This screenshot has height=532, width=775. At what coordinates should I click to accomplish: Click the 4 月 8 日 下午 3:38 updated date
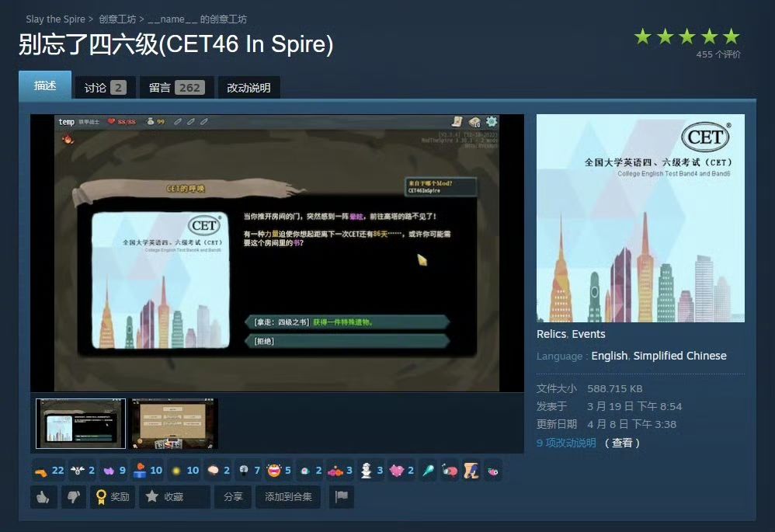(631, 424)
